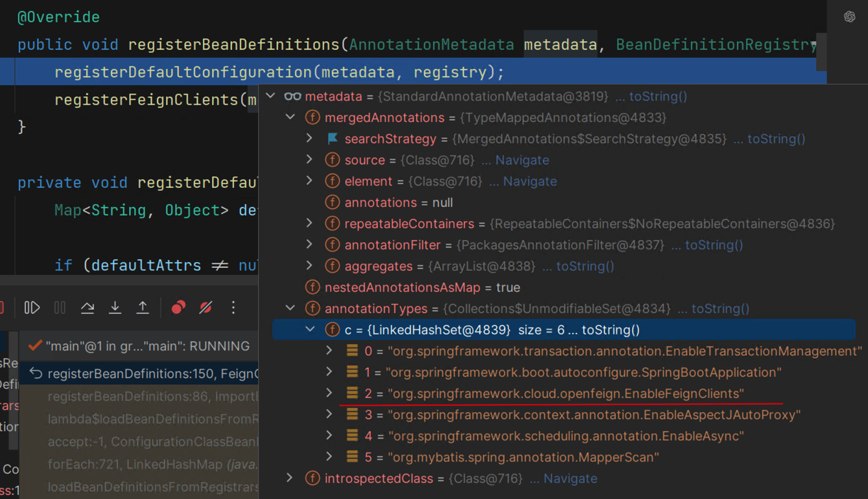Click the field icon beside nestedAnnotationsAsMap
The image size is (868, 499).
(312, 287)
